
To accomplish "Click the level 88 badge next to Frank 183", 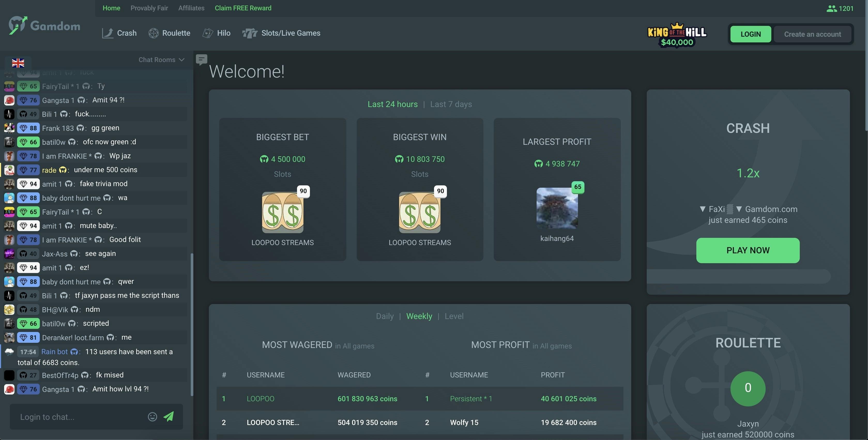I will point(28,128).
